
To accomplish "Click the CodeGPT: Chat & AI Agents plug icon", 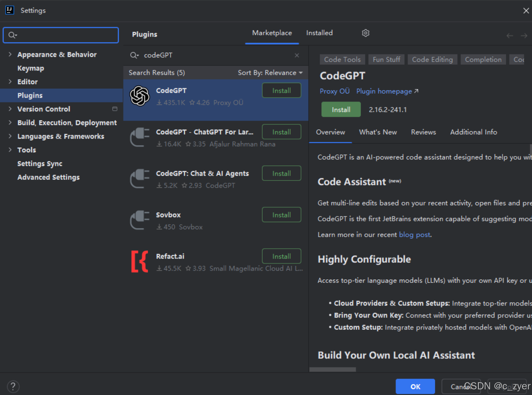I will tap(140, 179).
